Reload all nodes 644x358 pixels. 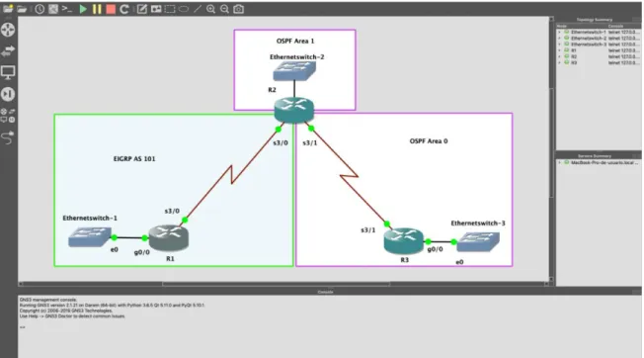124,9
